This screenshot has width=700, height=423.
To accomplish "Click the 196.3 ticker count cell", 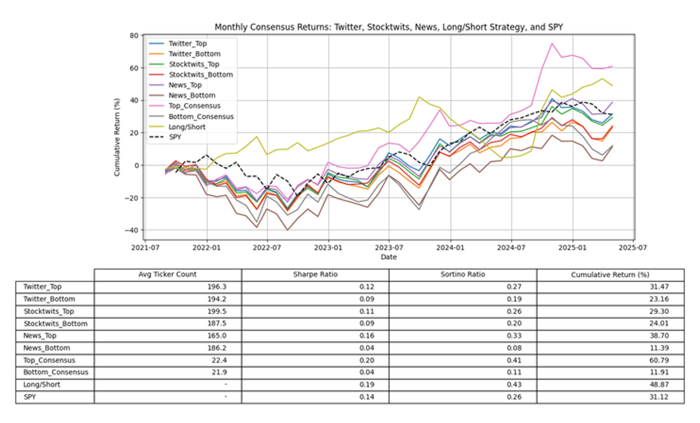I will coord(167,287).
